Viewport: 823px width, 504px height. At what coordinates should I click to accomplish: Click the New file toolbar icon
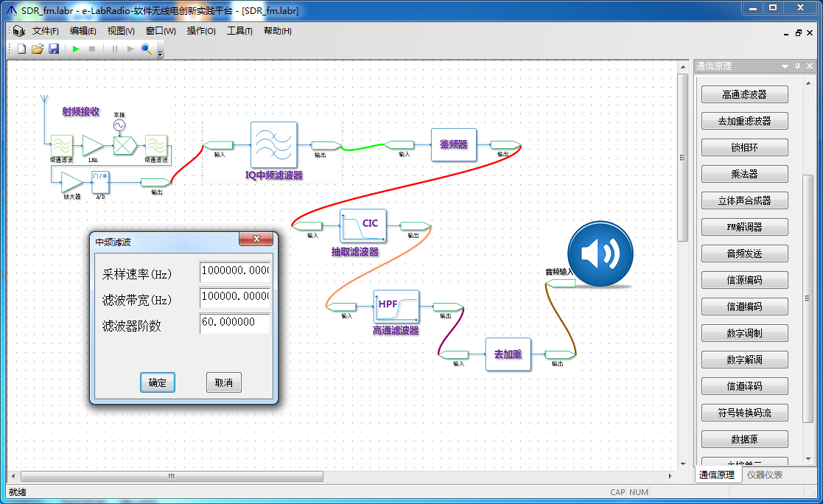point(21,49)
